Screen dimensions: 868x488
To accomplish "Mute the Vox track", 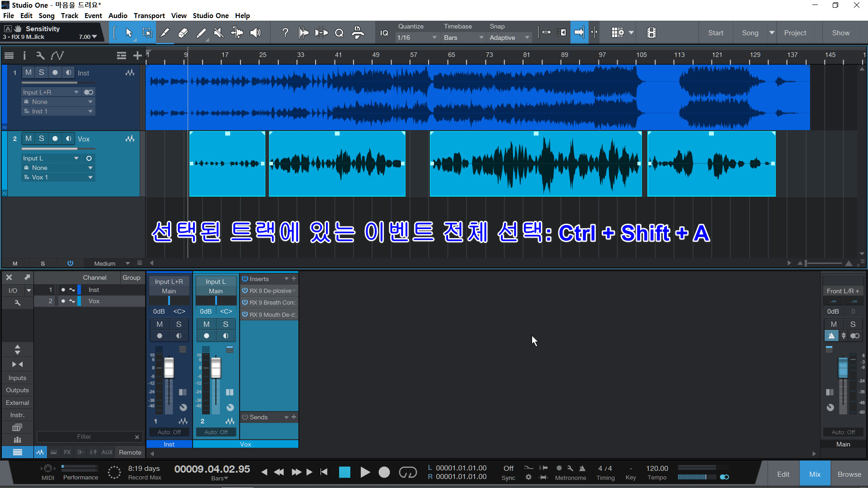I will (x=28, y=139).
